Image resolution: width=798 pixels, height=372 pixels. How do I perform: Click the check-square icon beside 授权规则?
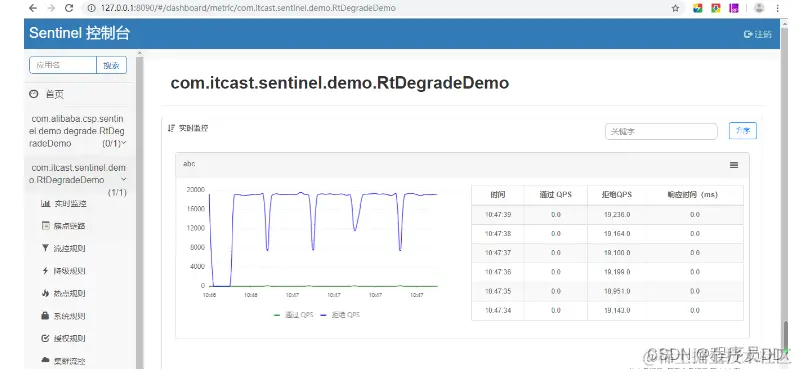[x=45, y=338]
